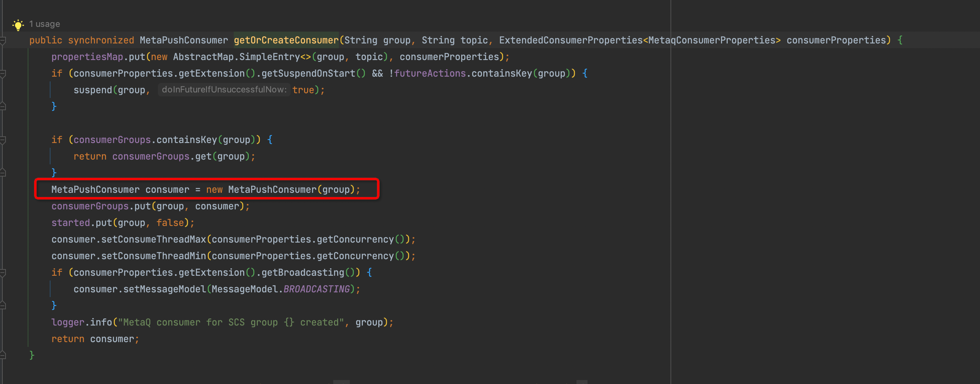980x384 pixels.
Task: Click the propertiesMap field reference
Action: 87,57
